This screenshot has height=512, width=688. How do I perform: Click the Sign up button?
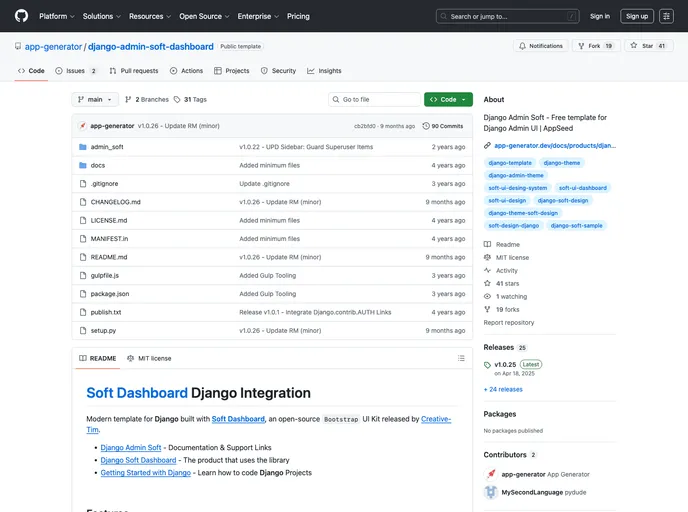[x=637, y=16]
